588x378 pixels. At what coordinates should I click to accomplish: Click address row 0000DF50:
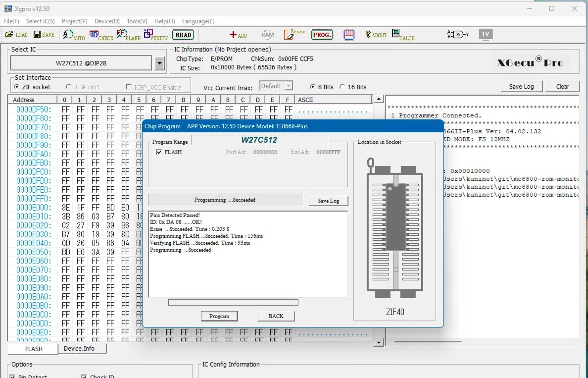34,109
